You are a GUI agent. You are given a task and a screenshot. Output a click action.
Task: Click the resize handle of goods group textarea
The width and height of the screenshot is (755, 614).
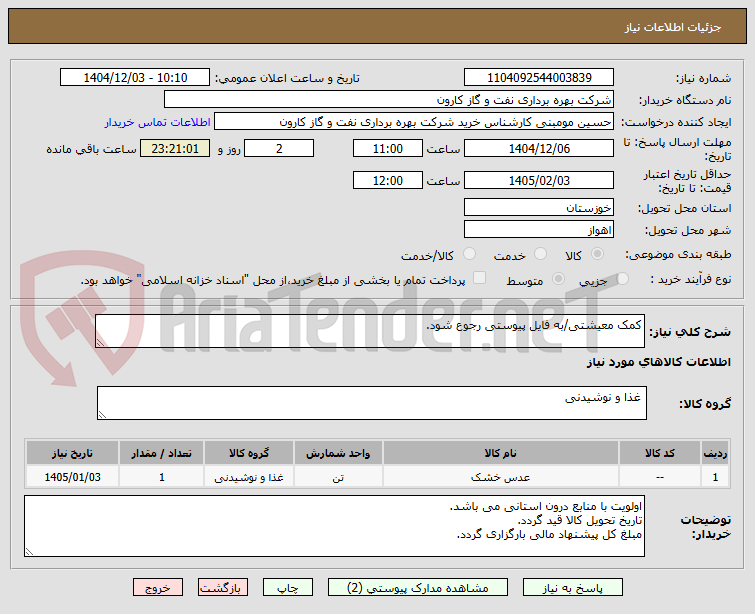coord(102,414)
